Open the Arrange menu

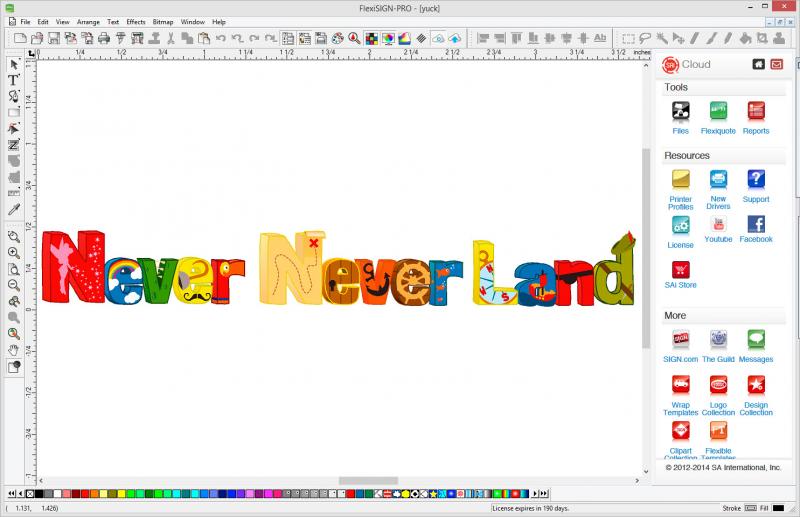pyautogui.click(x=88, y=22)
